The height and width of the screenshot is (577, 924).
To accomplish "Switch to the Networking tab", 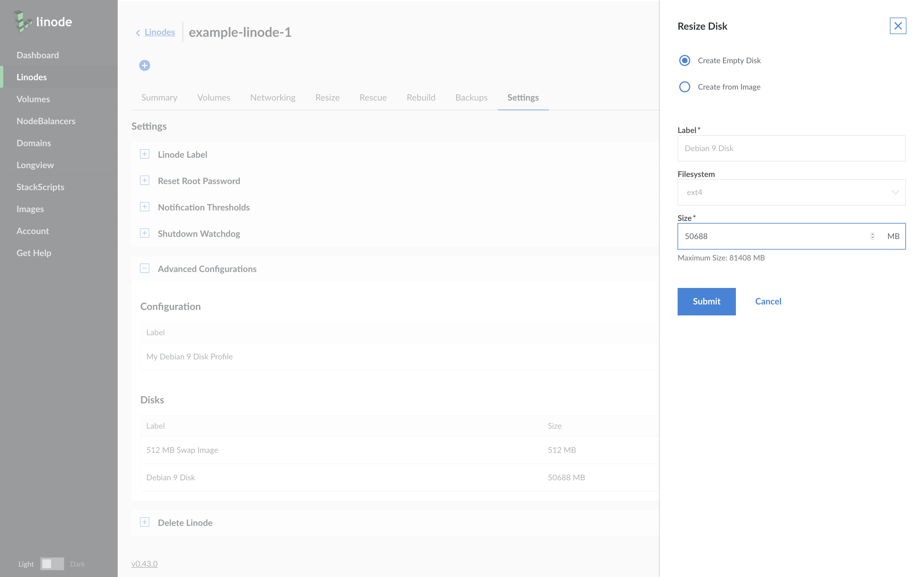I will click(x=273, y=98).
